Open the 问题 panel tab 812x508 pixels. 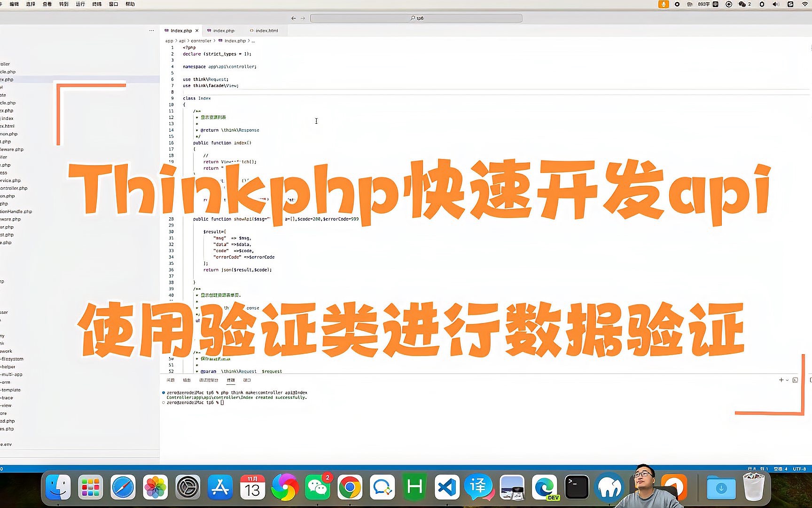pos(171,380)
